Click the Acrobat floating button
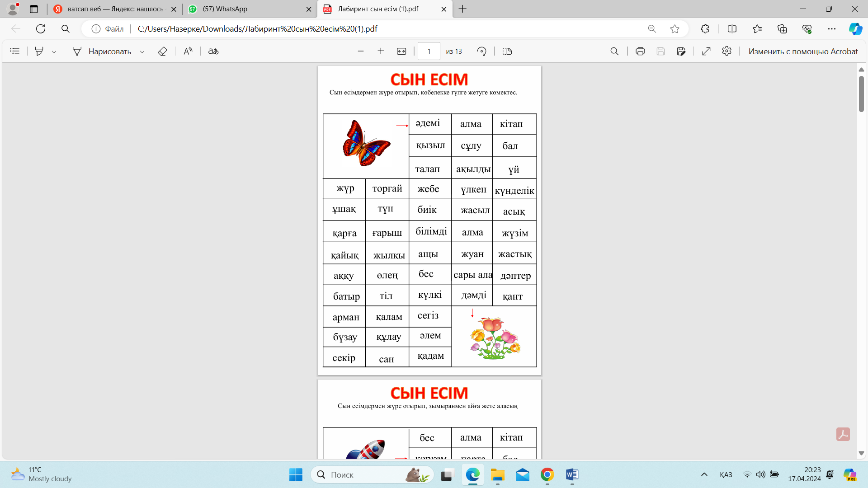The width and height of the screenshot is (868, 488). click(x=843, y=434)
